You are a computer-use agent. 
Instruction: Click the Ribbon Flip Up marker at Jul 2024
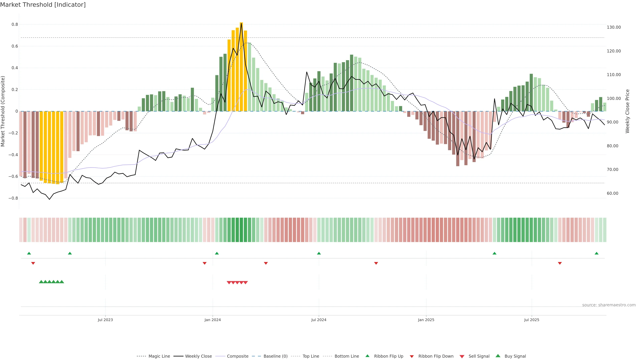(319, 253)
